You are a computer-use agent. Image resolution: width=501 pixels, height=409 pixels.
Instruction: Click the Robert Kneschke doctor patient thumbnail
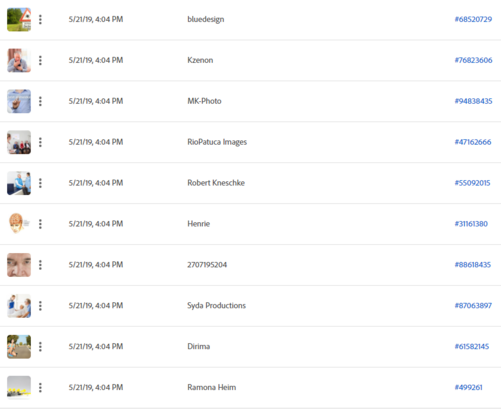click(19, 183)
